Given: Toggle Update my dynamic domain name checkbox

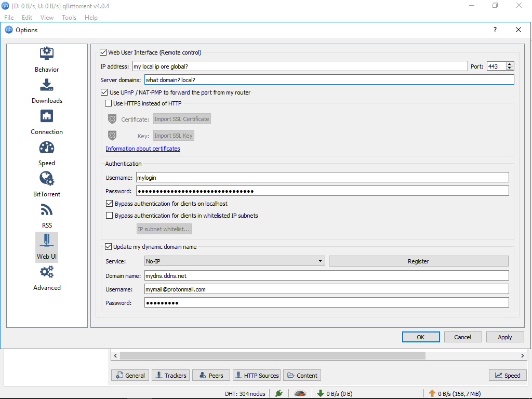Looking at the screenshot, I should [x=108, y=247].
